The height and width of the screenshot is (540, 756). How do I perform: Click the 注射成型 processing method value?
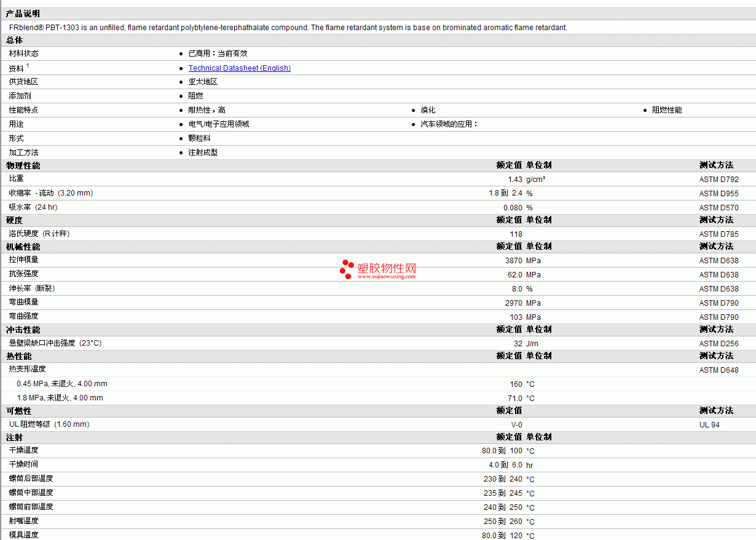coord(203,153)
